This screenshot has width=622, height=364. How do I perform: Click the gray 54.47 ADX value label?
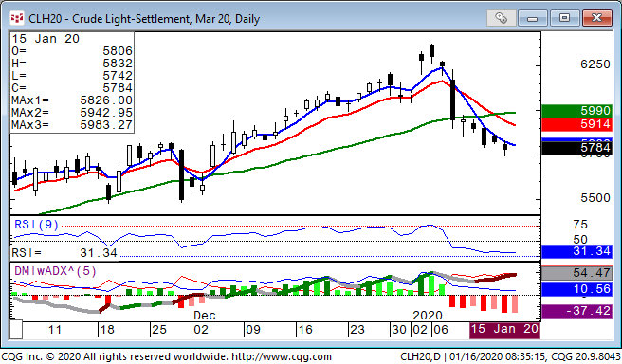tap(576, 273)
